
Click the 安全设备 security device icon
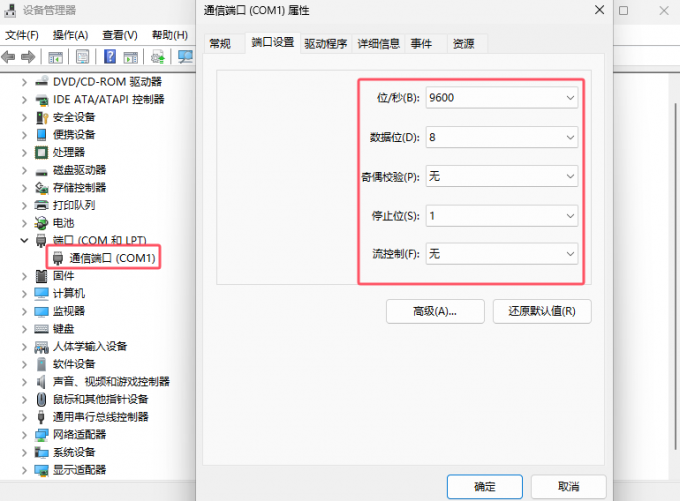coord(42,117)
